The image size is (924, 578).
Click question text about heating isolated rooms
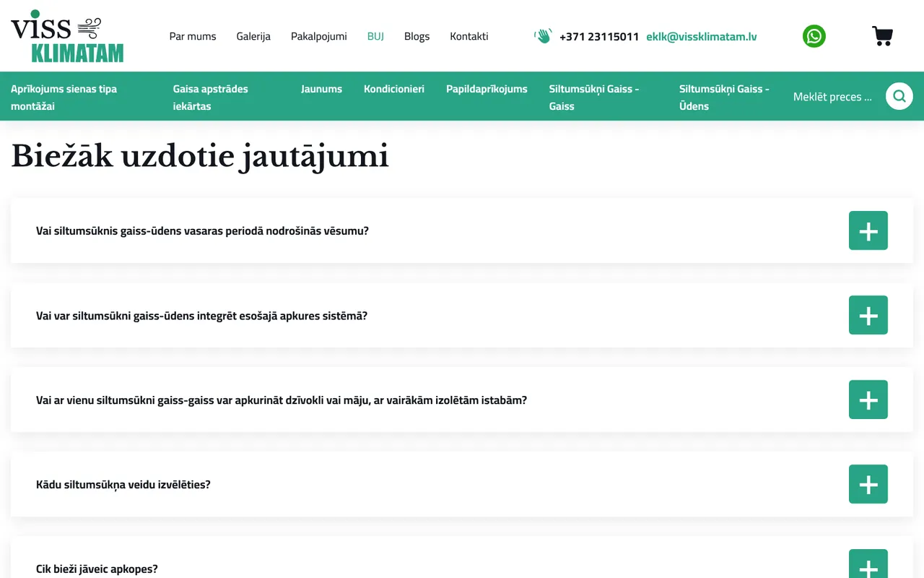(282, 400)
